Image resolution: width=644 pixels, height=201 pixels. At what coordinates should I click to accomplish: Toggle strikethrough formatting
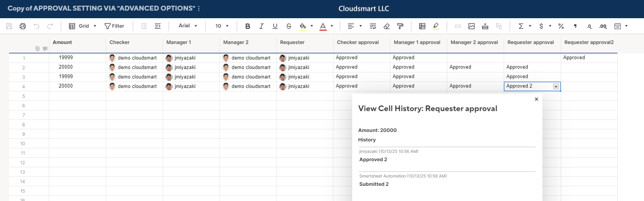click(289, 26)
